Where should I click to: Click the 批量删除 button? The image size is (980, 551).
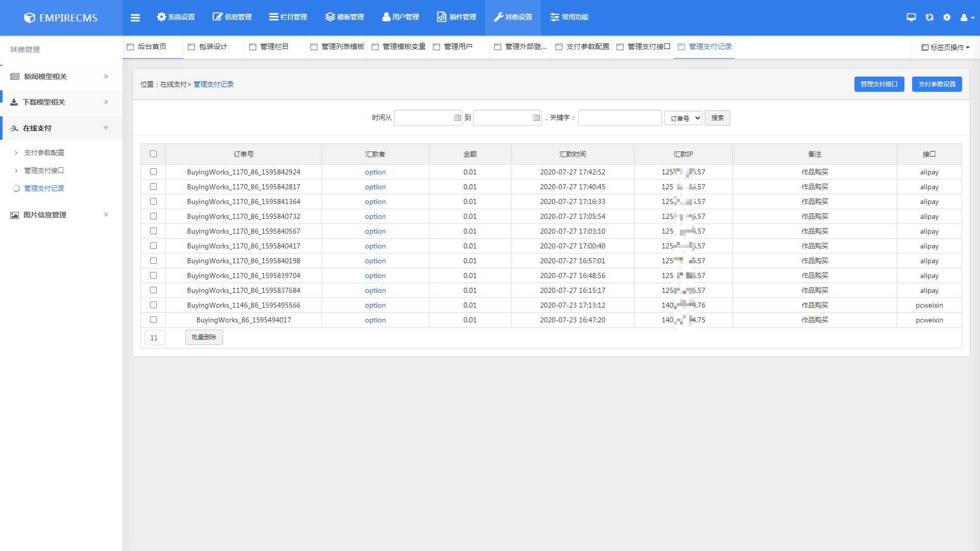204,337
